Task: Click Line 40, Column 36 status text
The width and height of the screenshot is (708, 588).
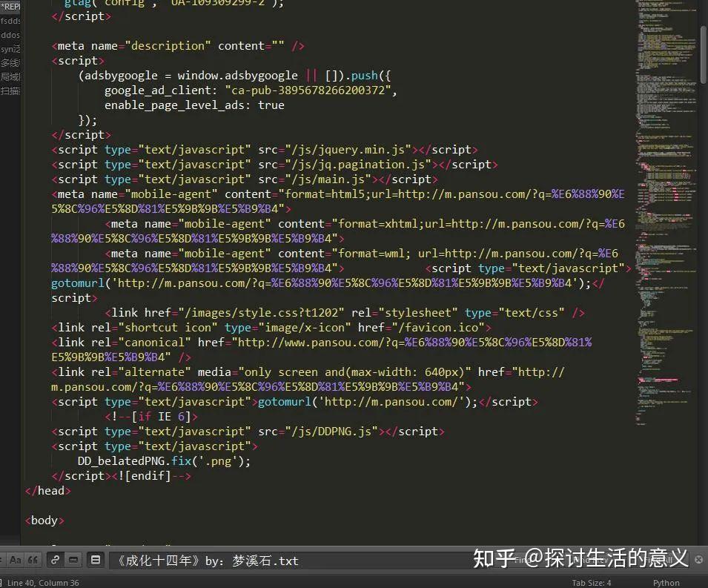Action: (x=43, y=583)
